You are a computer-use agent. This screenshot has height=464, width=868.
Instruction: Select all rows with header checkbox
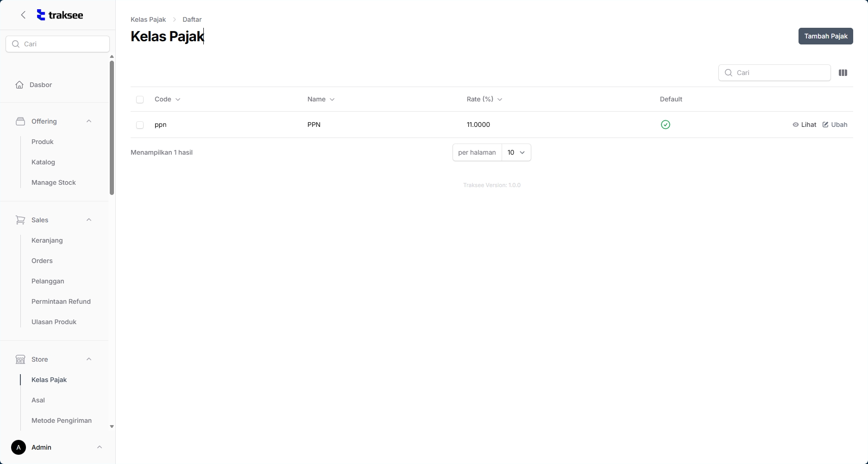[140, 100]
